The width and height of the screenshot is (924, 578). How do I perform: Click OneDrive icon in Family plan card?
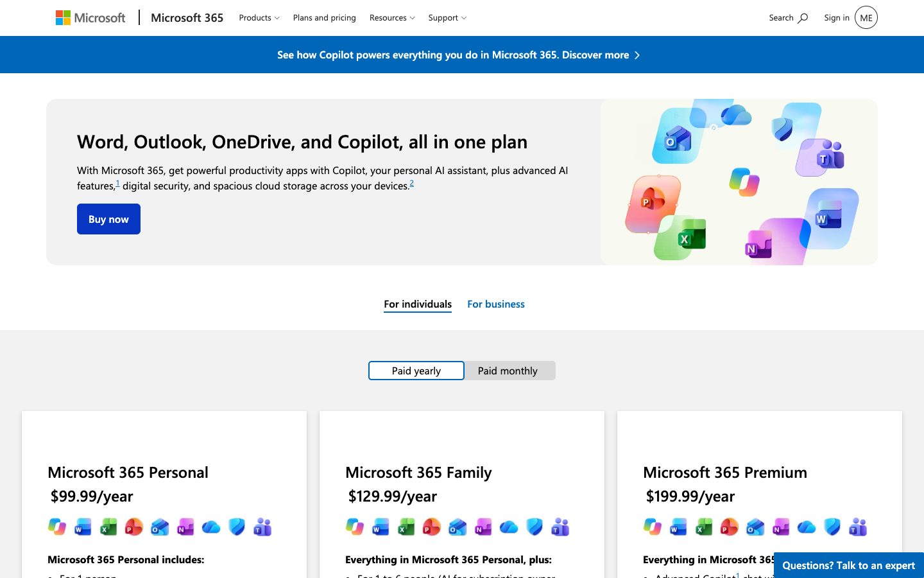[x=509, y=527]
